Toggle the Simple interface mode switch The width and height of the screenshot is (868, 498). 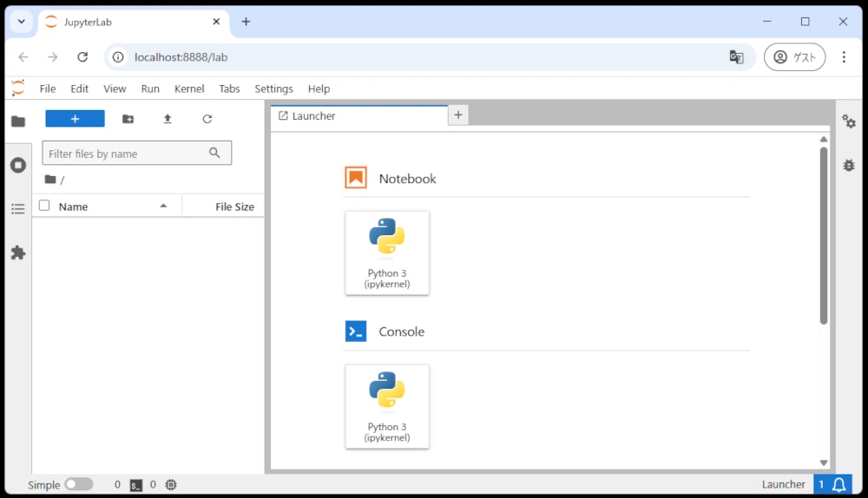click(x=79, y=484)
